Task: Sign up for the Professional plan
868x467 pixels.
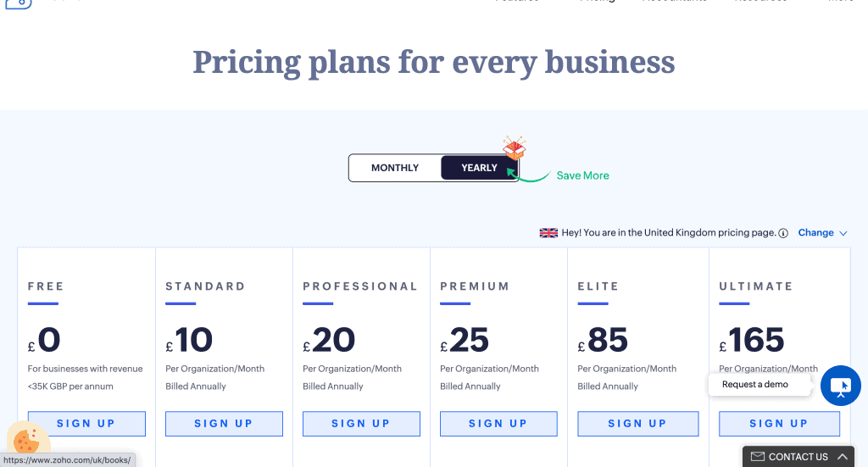Action: coord(361,424)
